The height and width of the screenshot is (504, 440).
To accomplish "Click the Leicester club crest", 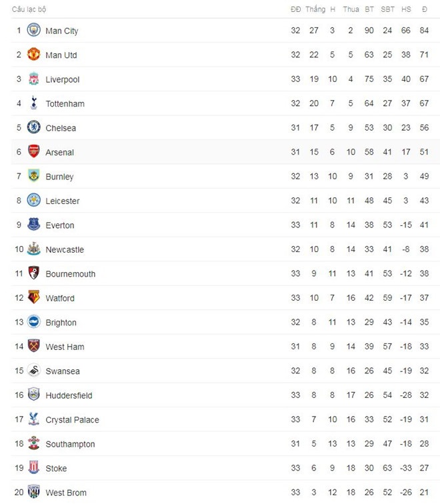I will click(33, 201).
